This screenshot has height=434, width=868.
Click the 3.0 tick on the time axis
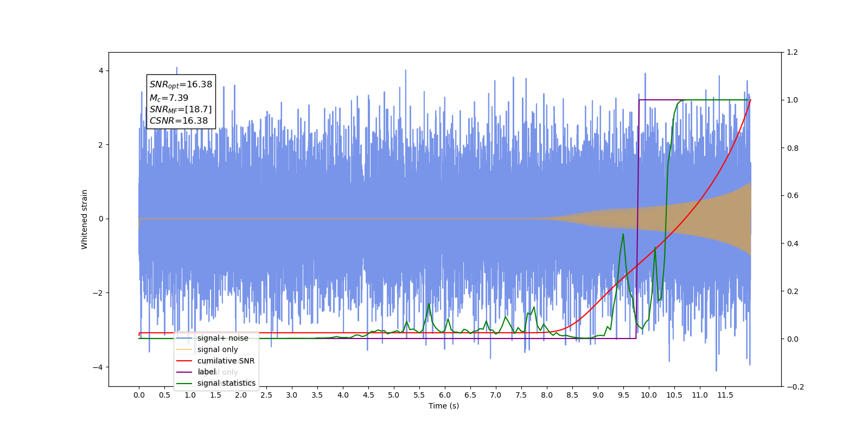(x=292, y=395)
